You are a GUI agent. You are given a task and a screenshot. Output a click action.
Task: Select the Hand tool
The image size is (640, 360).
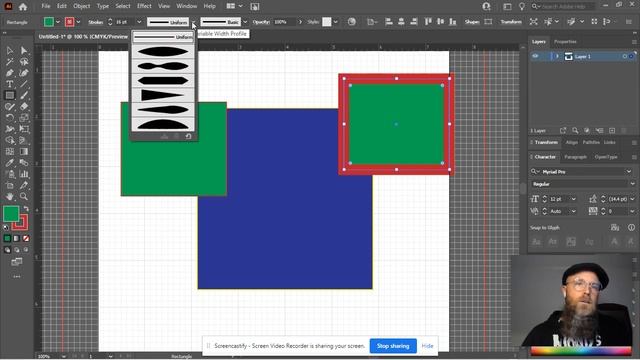pos(10,197)
